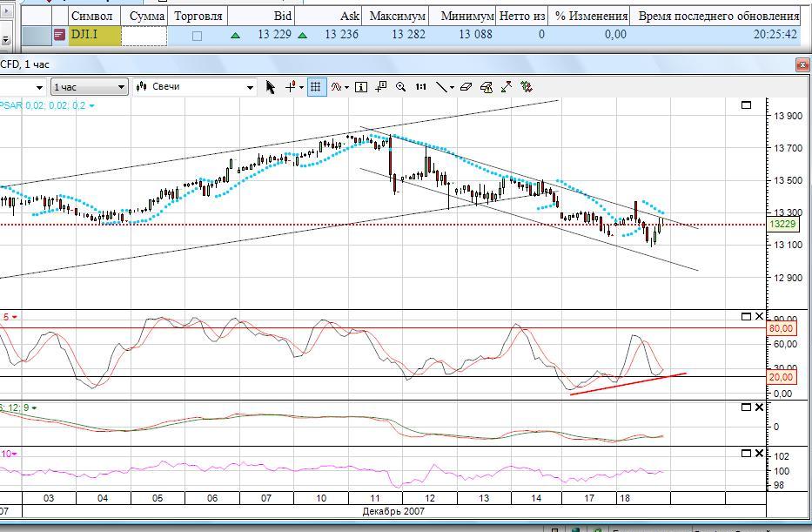Open the indicator tool dropdown arrow
Screen dimensions: 812x532
[347, 88]
